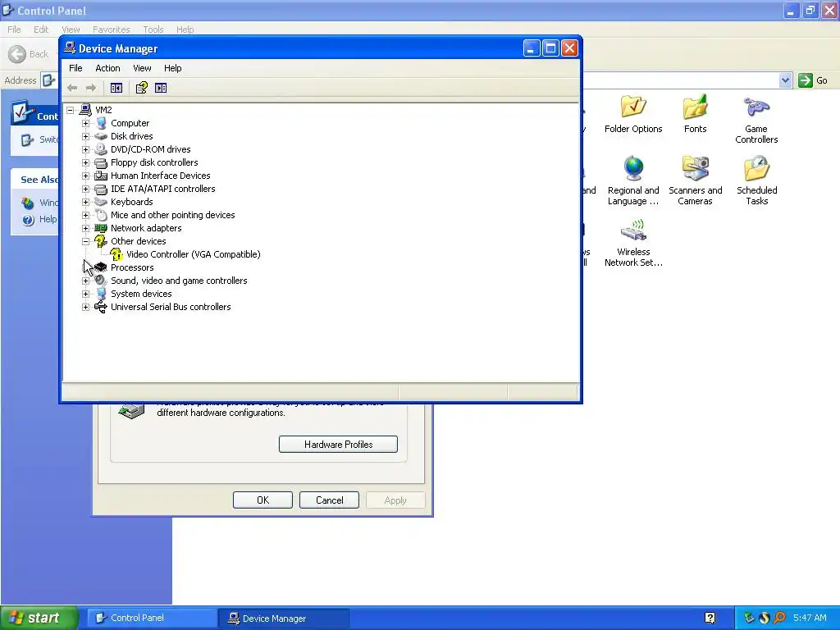Open Fonts folder in Control Panel
The image size is (840, 630).
point(695,114)
